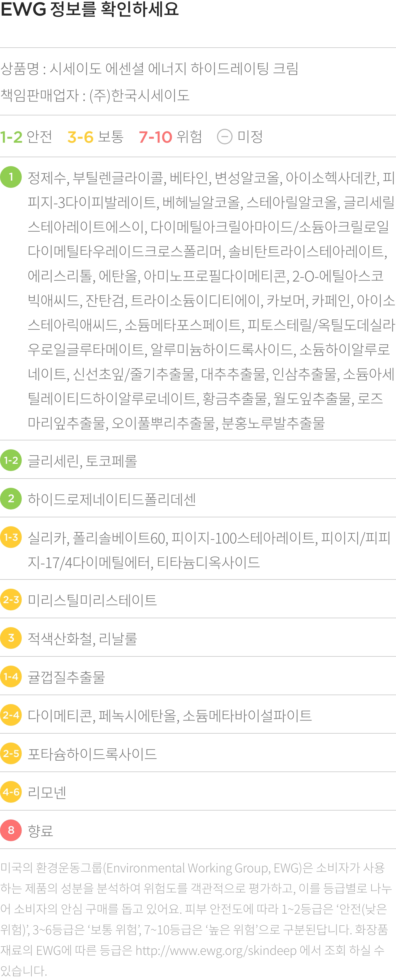Viewport: 396px width, 980px height.
Task: Click the gray 미정 circle icon
Action: [225, 137]
